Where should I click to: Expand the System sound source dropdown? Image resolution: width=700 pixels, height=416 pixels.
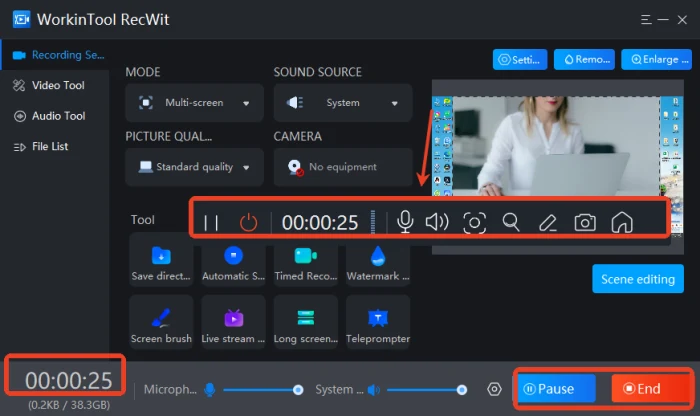[x=342, y=103]
